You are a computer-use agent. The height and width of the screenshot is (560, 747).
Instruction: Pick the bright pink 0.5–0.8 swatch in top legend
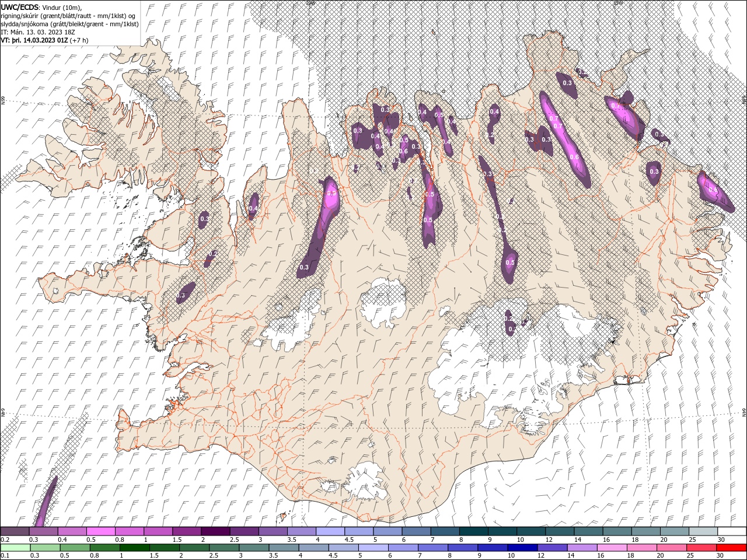100,531
